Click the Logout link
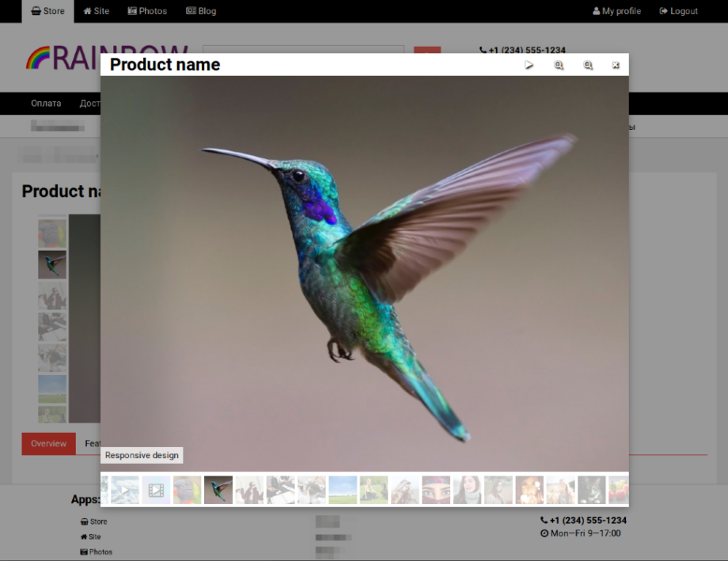 [678, 11]
